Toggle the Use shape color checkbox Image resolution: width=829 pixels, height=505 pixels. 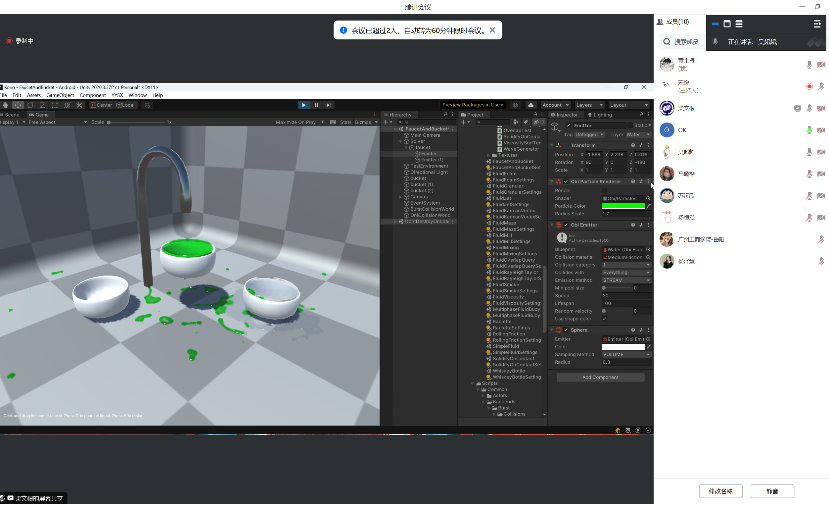[604, 319]
